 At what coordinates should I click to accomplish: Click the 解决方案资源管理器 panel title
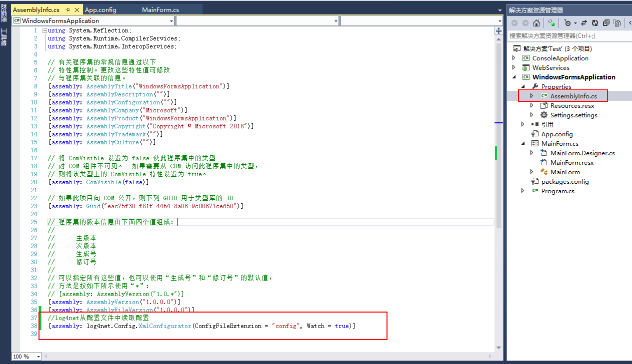[x=536, y=10]
